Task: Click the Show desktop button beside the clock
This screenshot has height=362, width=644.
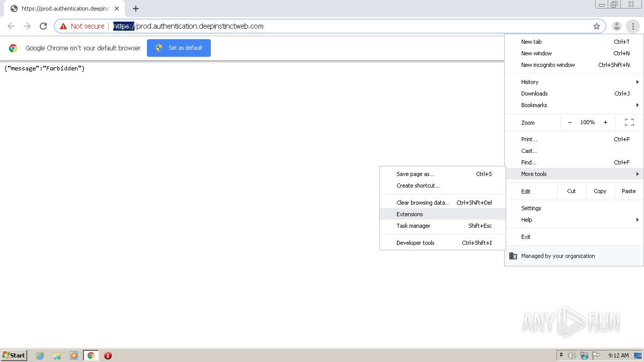Action: [638, 355]
